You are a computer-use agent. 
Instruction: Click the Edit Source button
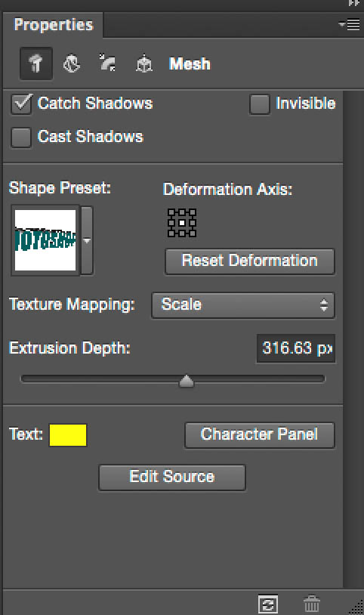[171, 477]
